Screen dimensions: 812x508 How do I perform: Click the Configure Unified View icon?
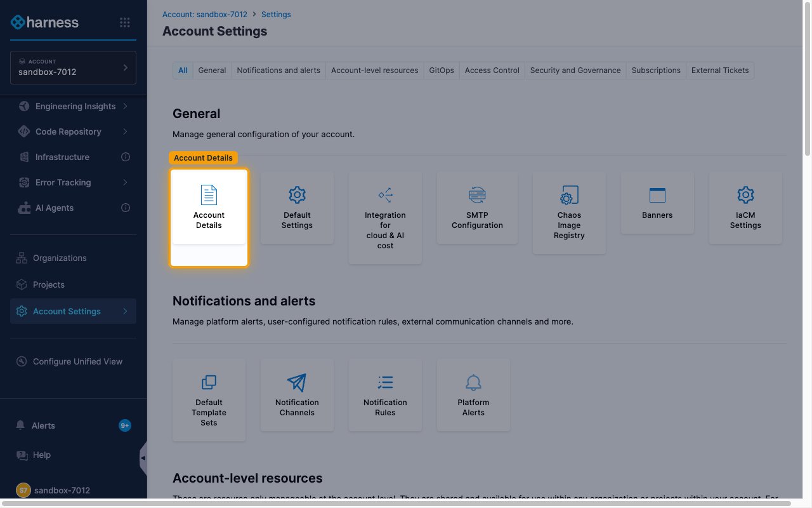[22, 361]
